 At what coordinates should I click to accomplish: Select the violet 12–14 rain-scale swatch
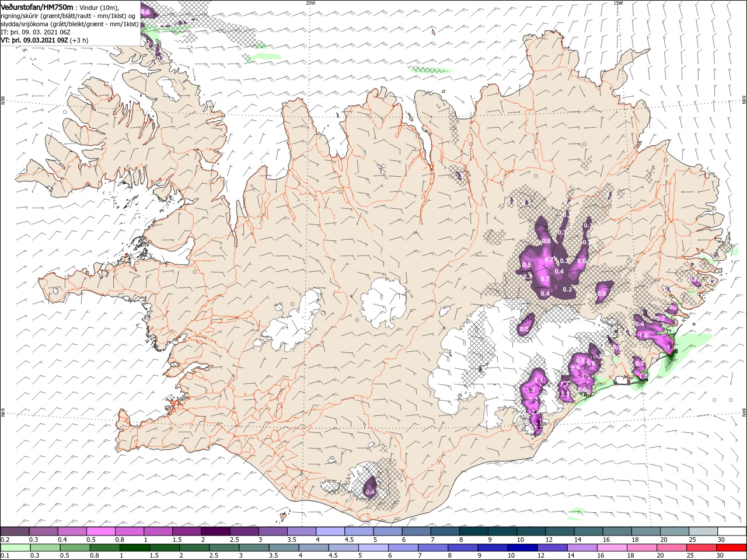pyautogui.click(x=551, y=548)
